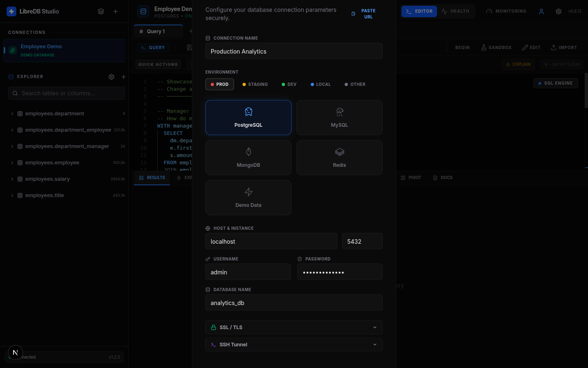The width and height of the screenshot is (588, 368).
Task: Expand employees.department_manager tree node
Action: click(12, 146)
